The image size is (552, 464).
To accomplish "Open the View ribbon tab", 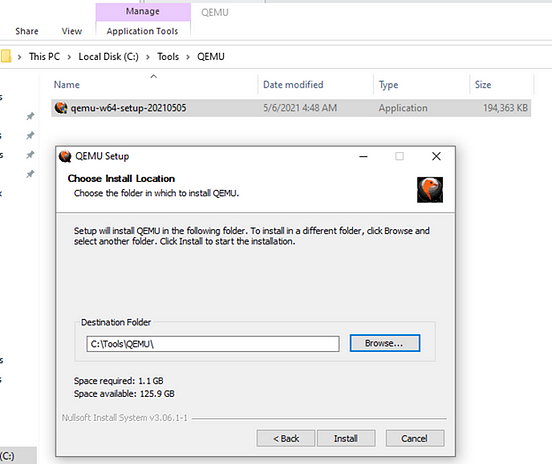I will coord(71,31).
